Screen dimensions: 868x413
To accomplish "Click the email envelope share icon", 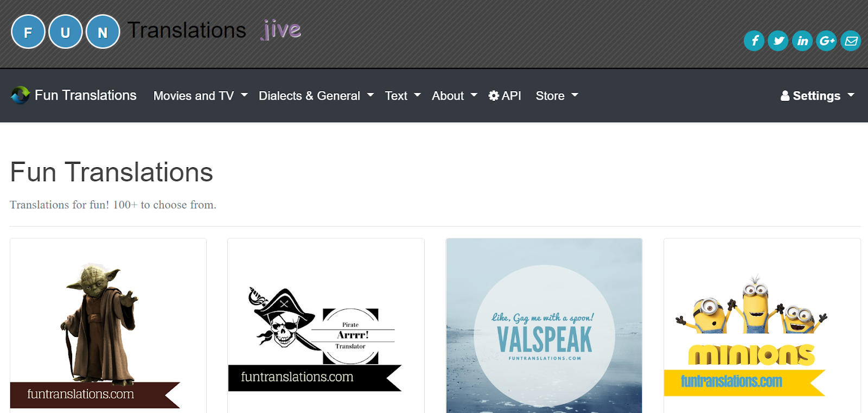I will click(851, 41).
